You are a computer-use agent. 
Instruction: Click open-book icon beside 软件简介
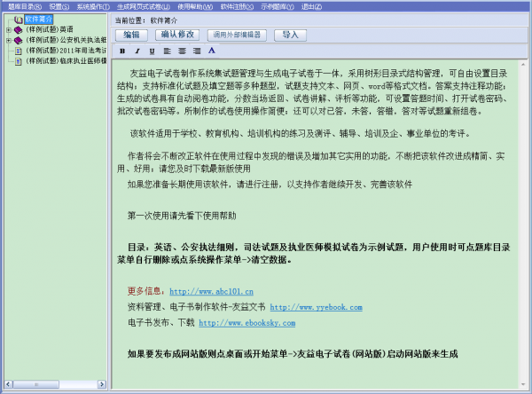pyautogui.click(x=19, y=20)
